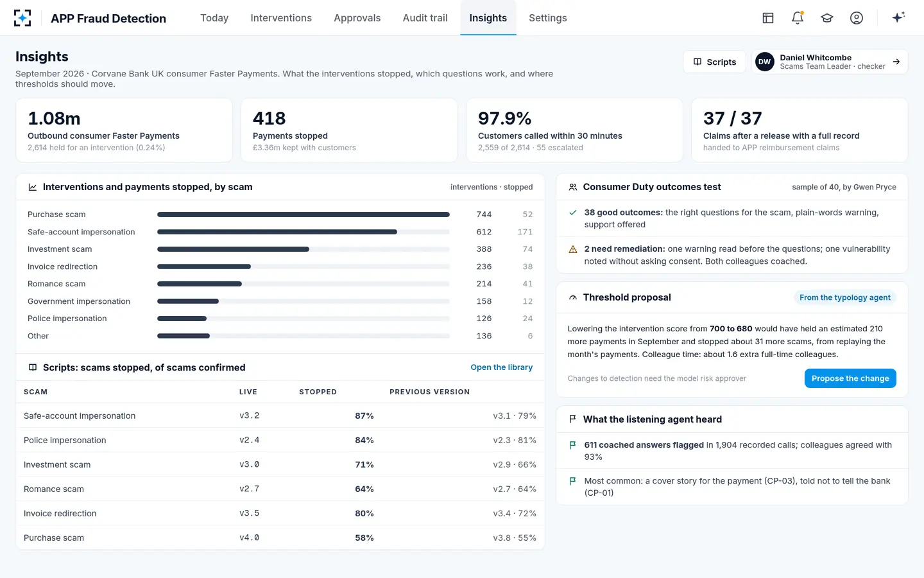924x578 pixels.
Task: Click the arrow beside Daniel Whitcombe
Action: click(x=896, y=62)
